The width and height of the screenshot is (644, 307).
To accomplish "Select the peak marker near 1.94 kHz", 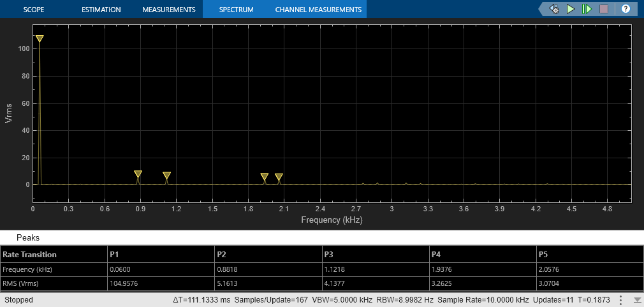I will [265, 177].
